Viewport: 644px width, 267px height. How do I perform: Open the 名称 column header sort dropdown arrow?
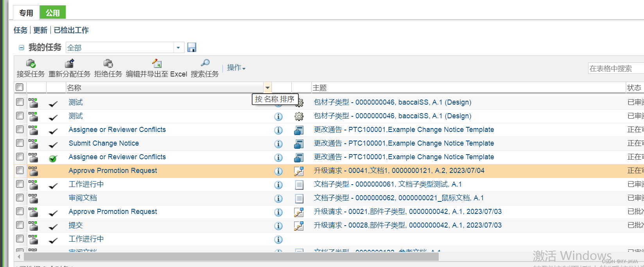tap(267, 88)
